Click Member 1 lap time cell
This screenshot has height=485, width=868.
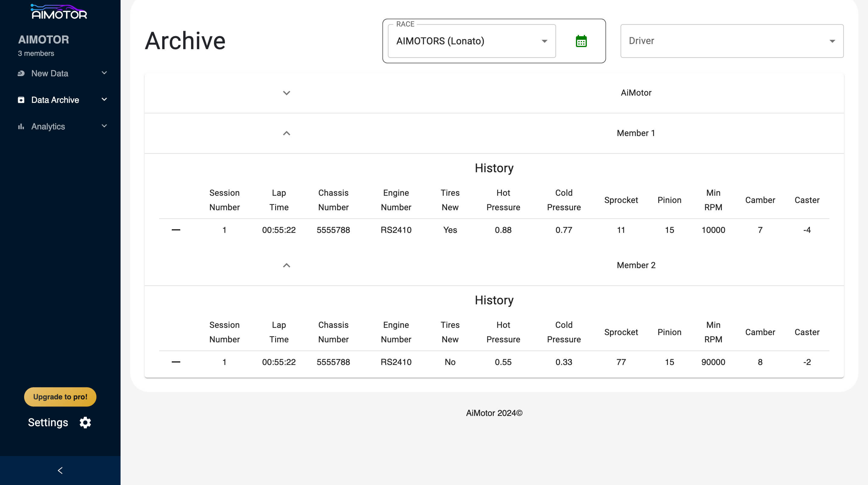point(279,230)
